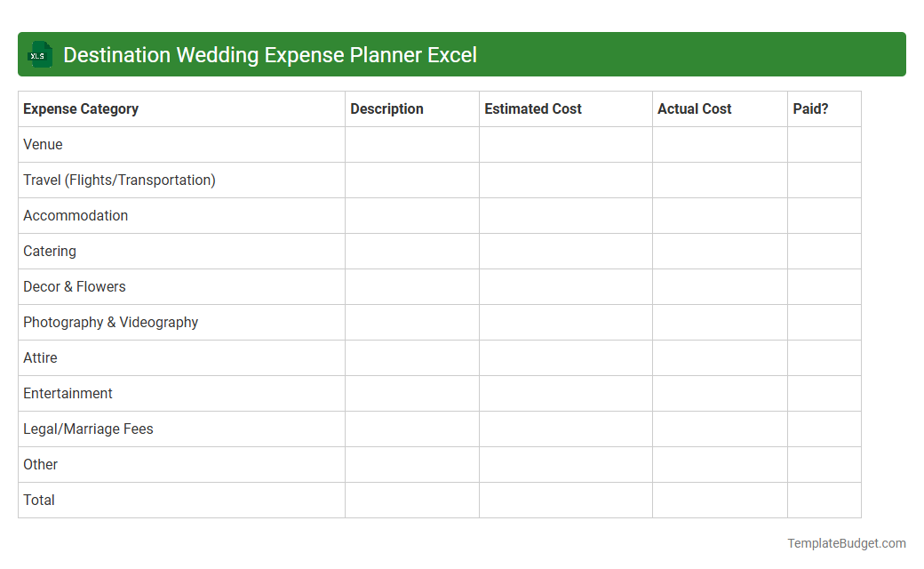924x569 pixels.
Task: Select the Total row label
Action: (38, 500)
